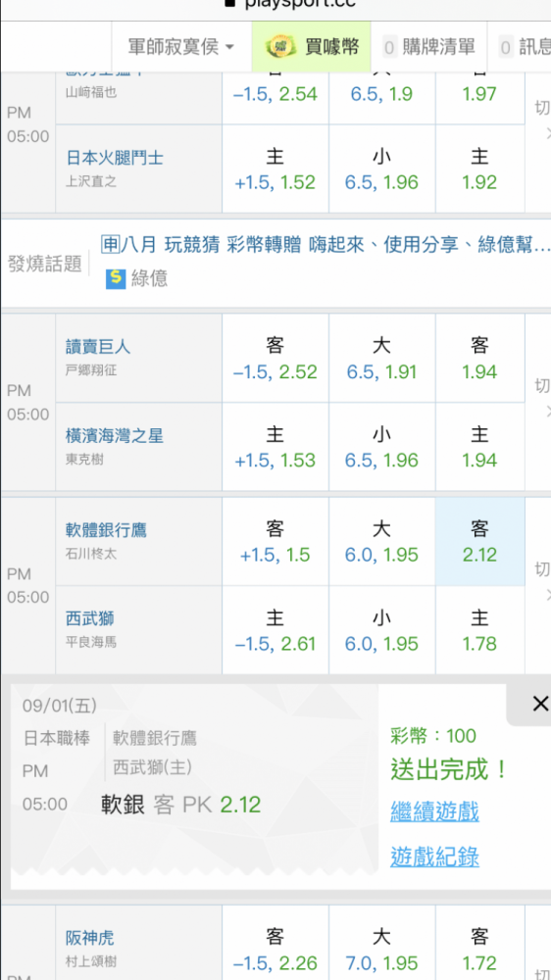Open the 日本火腿鬥士 team link
Viewport: 551px width, 980px height.
pyautogui.click(x=115, y=158)
